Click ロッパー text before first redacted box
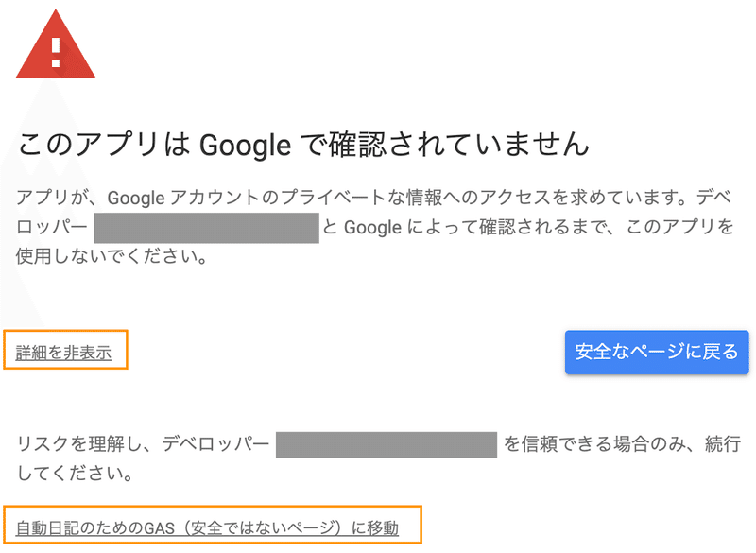 tap(52, 227)
